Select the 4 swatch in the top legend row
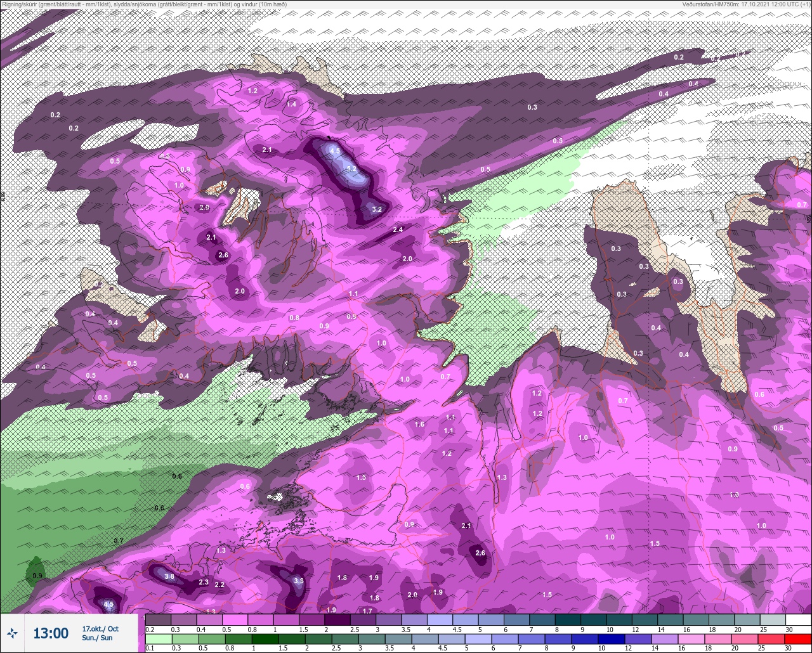This screenshot has height=653, width=812. click(440, 619)
